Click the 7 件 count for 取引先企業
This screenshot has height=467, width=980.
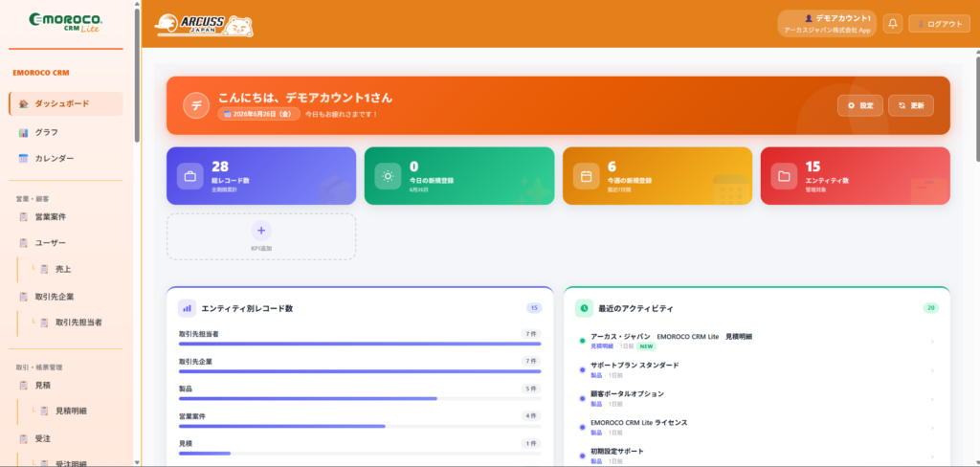tap(531, 362)
